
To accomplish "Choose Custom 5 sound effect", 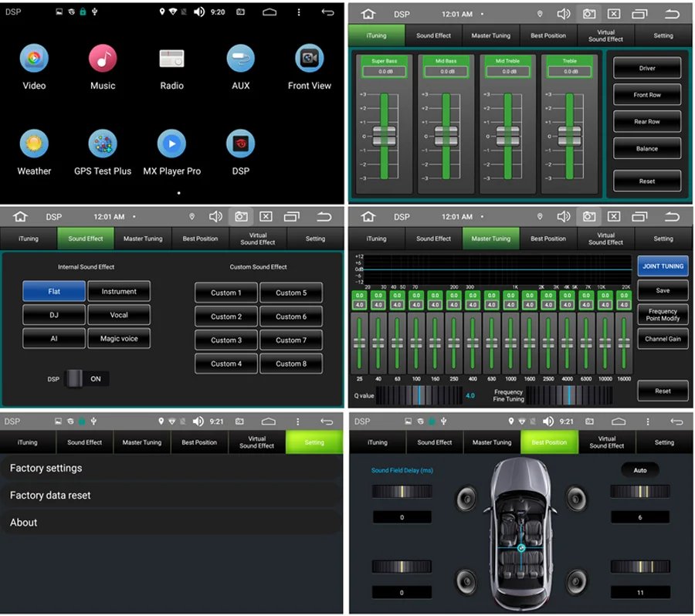I will [291, 293].
